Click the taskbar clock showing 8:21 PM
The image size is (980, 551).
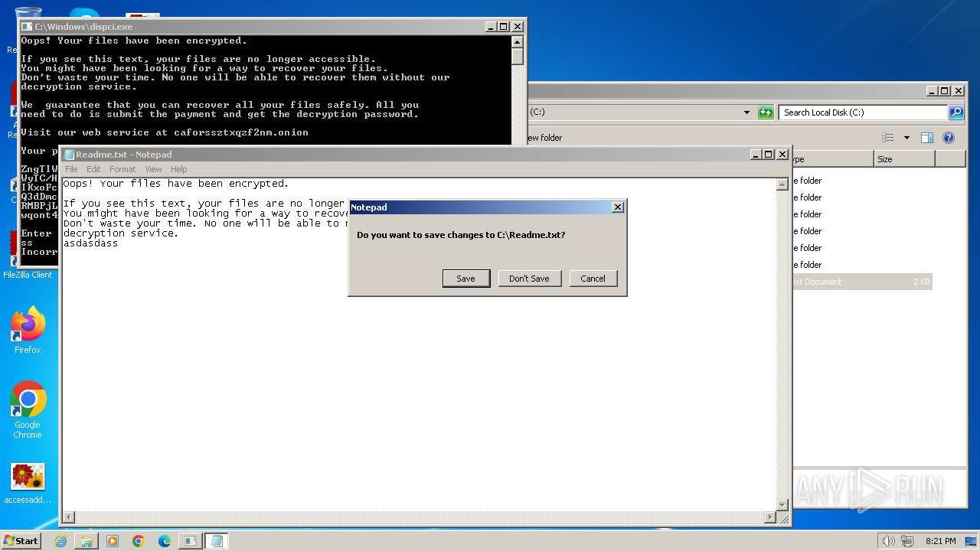pyautogui.click(x=940, y=541)
